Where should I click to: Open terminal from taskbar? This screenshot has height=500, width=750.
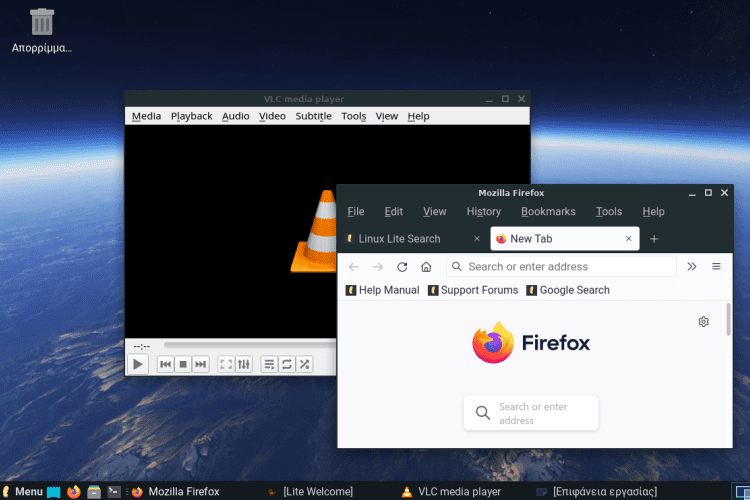114,491
